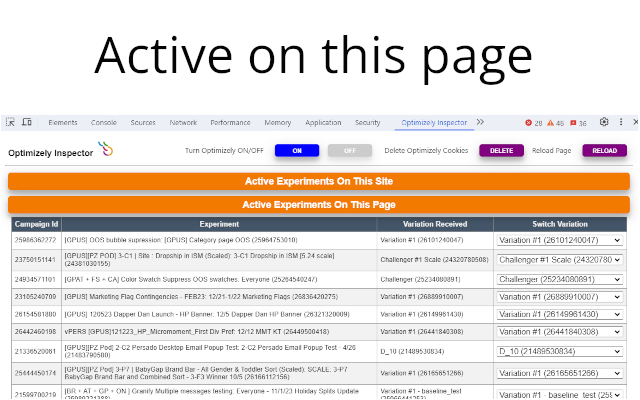Click the Optimizely Inspector logo
640x400 pixels.
(x=105, y=149)
